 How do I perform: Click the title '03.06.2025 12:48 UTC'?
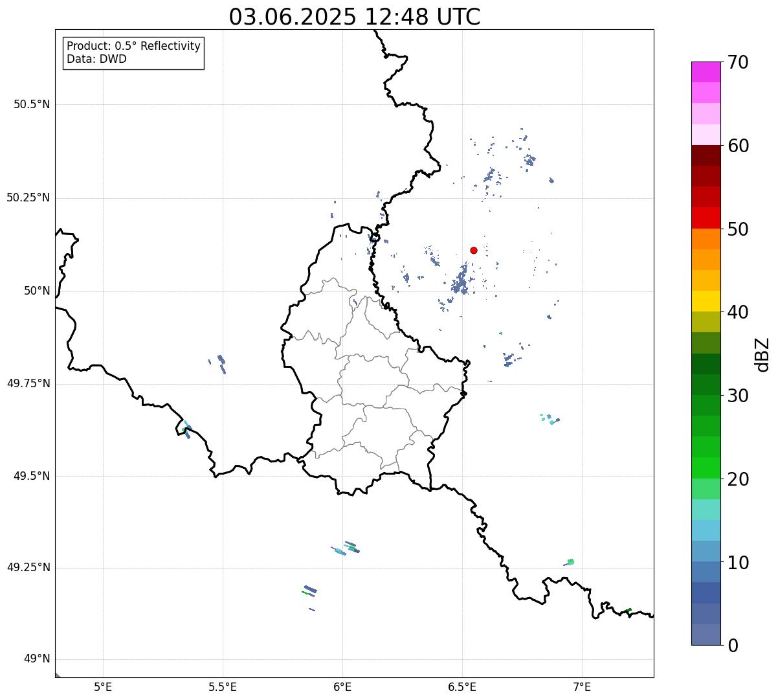355,17
